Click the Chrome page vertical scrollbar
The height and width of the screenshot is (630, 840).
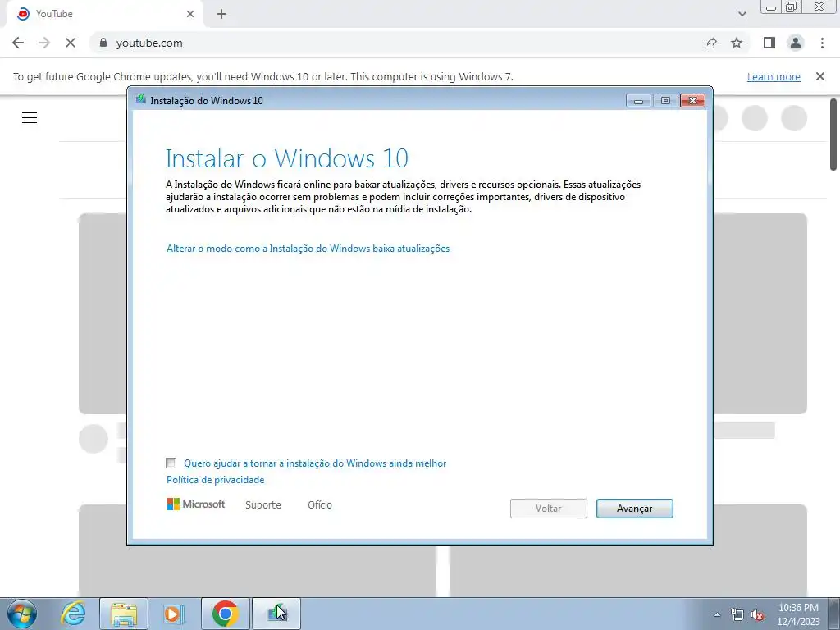(833, 134)
